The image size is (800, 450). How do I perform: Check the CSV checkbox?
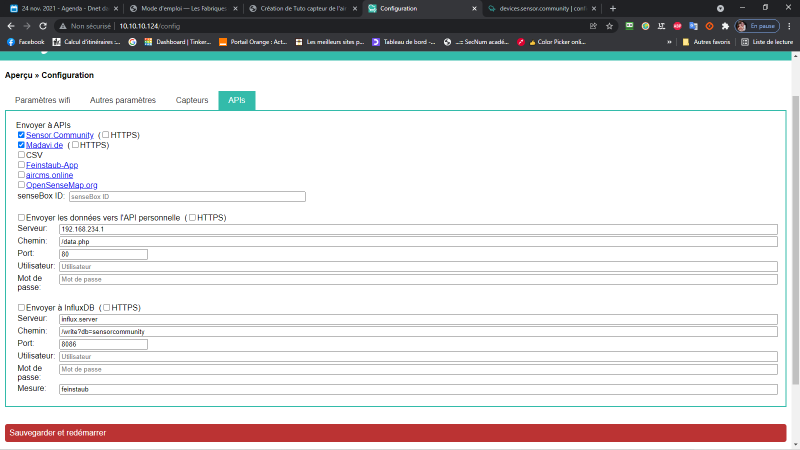(21, 155)
